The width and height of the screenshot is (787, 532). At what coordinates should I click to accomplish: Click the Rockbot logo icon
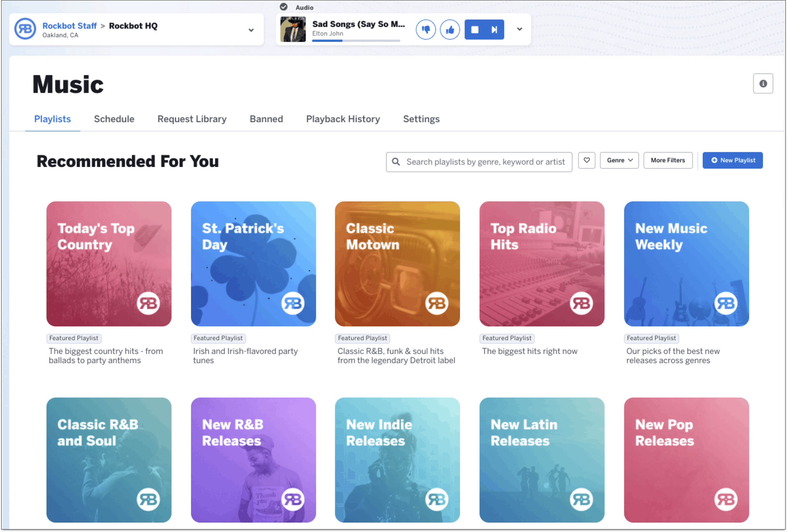25,29
